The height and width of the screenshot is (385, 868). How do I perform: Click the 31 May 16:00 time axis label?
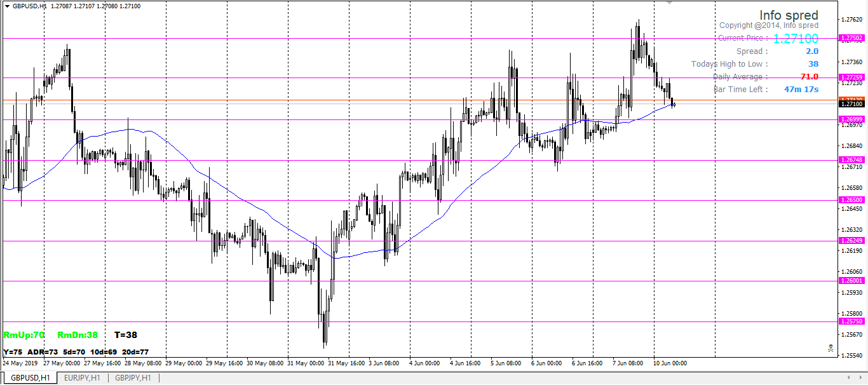coord(346,363)
